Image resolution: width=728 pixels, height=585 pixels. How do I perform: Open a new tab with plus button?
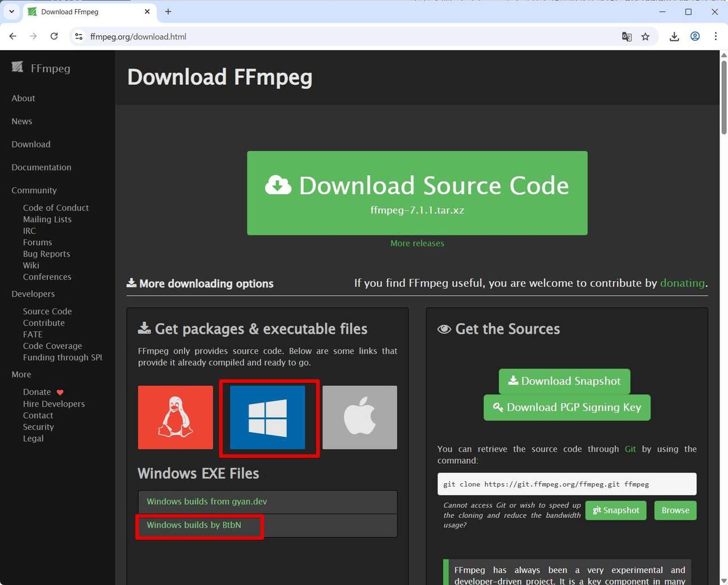168,11
